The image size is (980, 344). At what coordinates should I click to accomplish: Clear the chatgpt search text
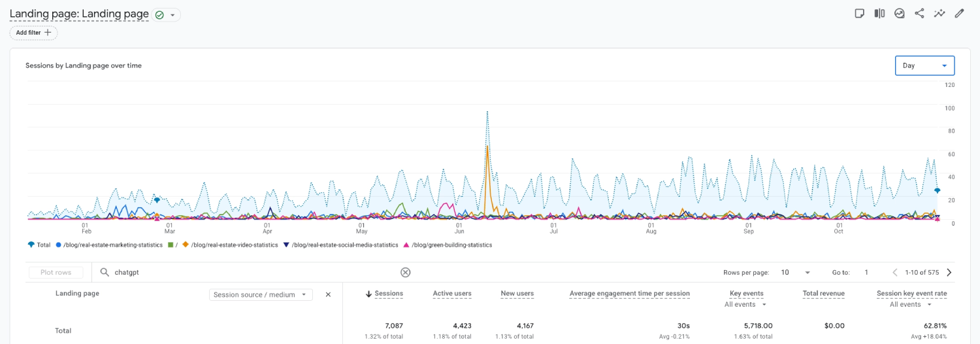[405, 272]
